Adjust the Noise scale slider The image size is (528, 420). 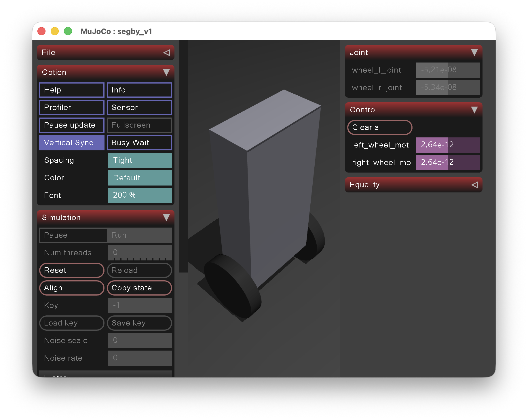click(x=140, y=340)
